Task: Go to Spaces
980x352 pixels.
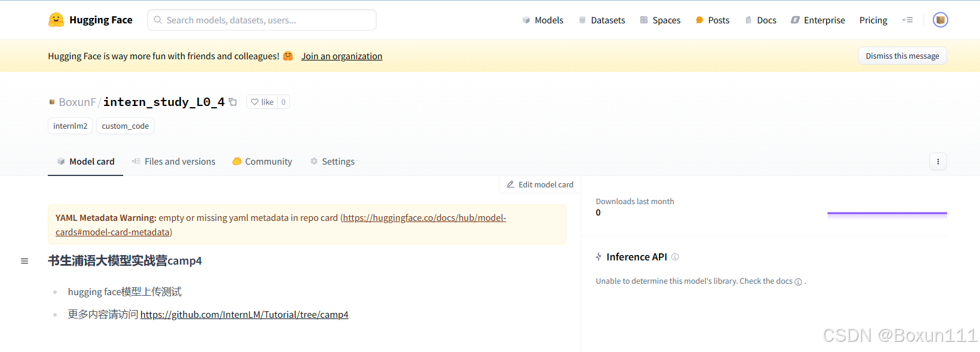Action: [x=660, y=20]
